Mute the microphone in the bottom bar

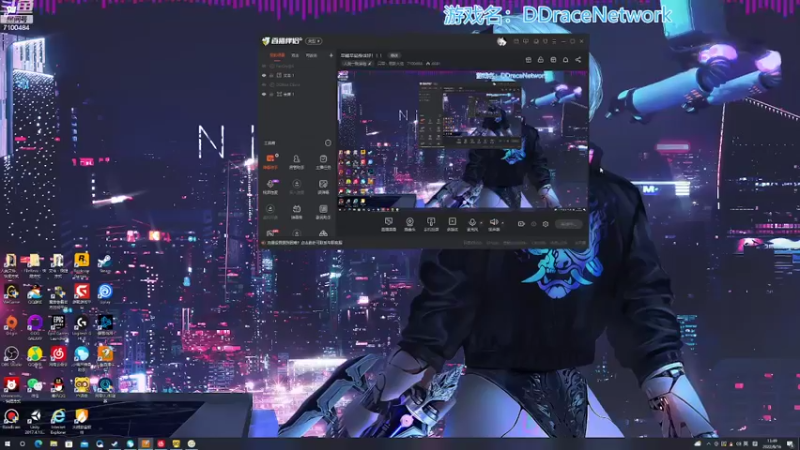(x=472, y=224)
